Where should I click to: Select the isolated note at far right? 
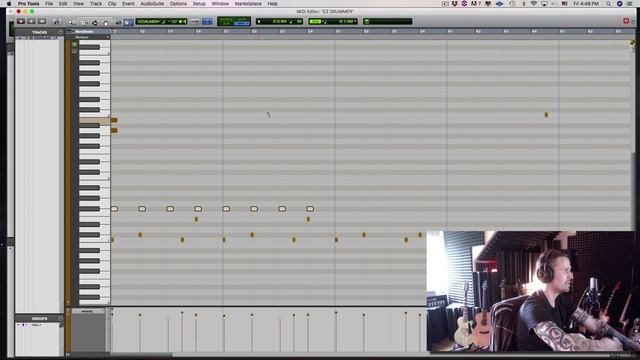(x=546, y=115)
